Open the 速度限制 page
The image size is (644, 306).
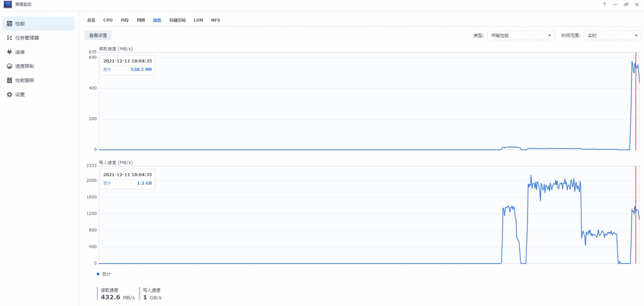(x=38, y=66)
